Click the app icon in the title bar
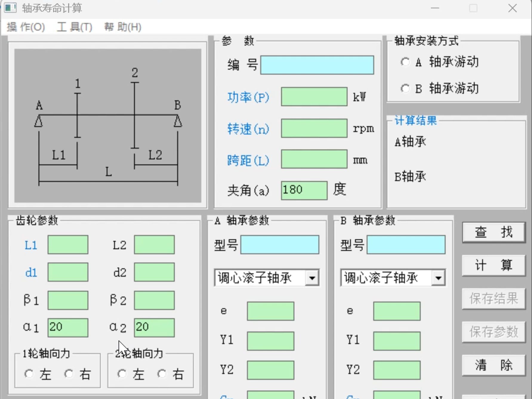Viewport: 532px width, 399px height. pyautogui.click(x=10, y=8)
